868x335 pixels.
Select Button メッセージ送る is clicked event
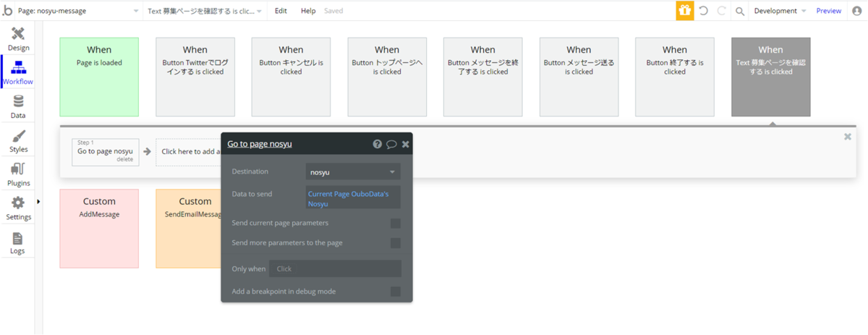coord(579,77)
